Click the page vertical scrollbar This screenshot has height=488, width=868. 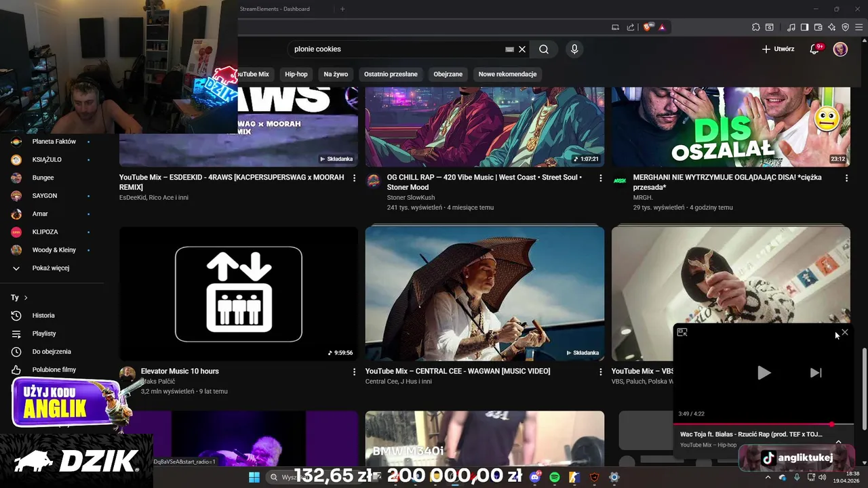[x=864, y=388]
